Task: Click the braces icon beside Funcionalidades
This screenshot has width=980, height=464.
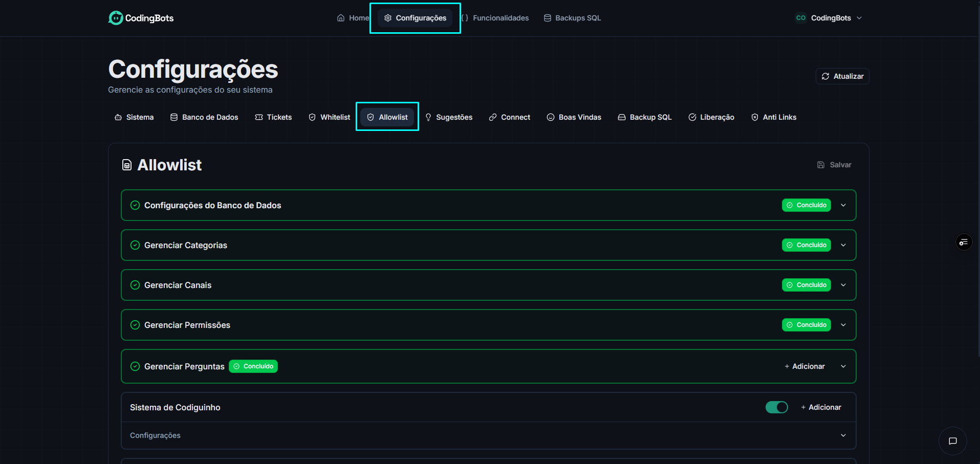Action: coord(465,18)
